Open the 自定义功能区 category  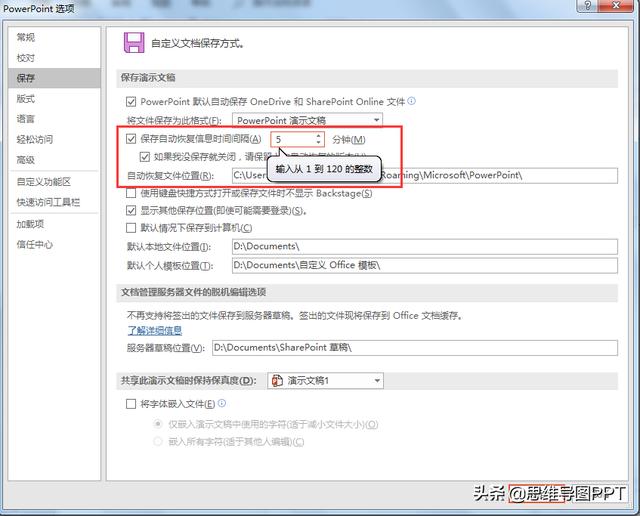click(44, 182)
